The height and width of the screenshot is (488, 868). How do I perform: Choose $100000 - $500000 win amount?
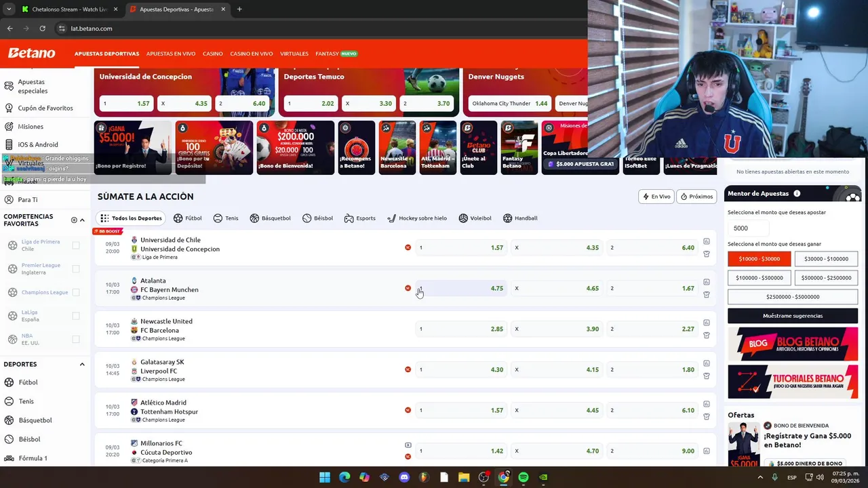click(x=759, y=278)
